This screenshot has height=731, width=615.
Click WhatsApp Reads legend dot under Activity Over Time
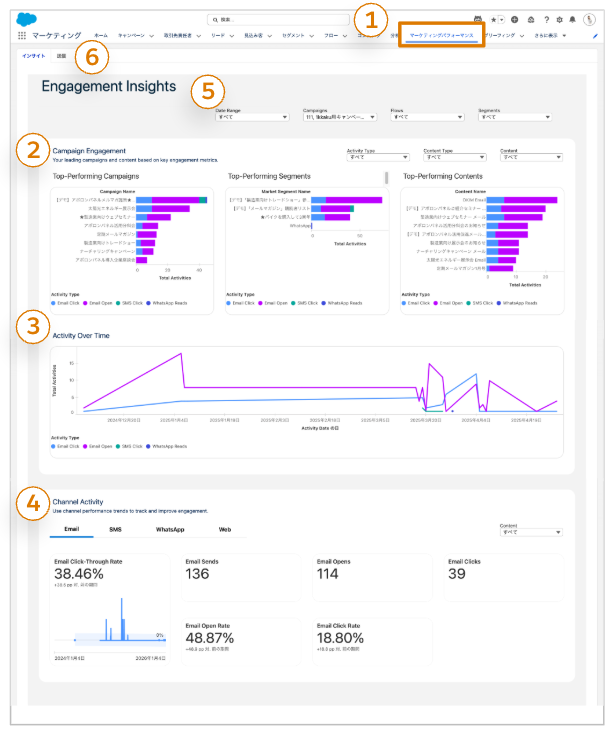click(x=148, y=446)
